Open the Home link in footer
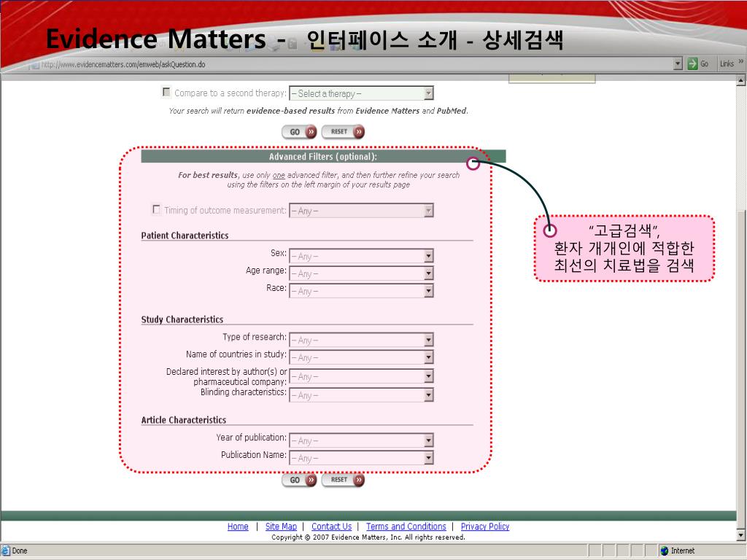The width and height of the screenshot is (747, 560). click(x=238, y=526)
